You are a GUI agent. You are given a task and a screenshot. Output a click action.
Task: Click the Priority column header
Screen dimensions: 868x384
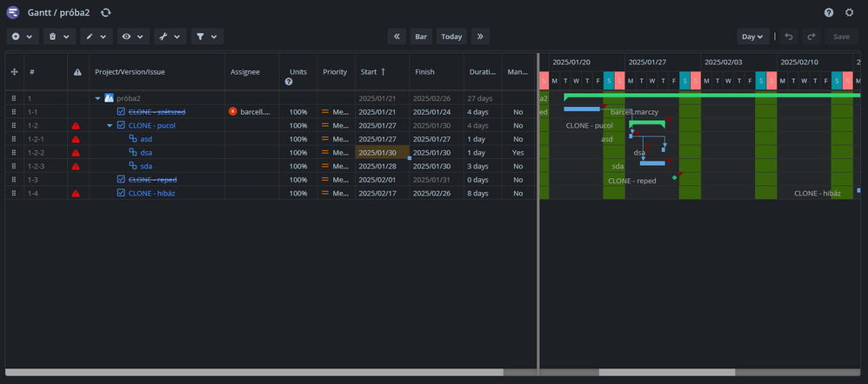[x=335, y=72]
